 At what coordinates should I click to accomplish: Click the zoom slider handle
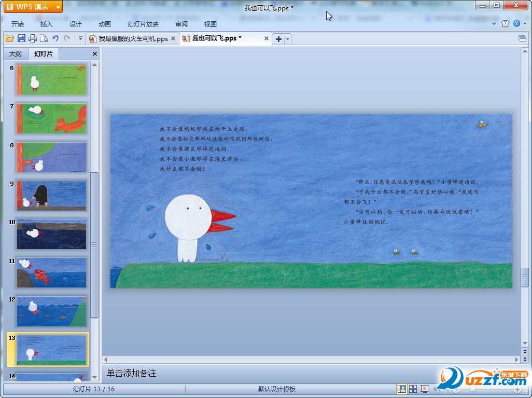tap(472, 389)
